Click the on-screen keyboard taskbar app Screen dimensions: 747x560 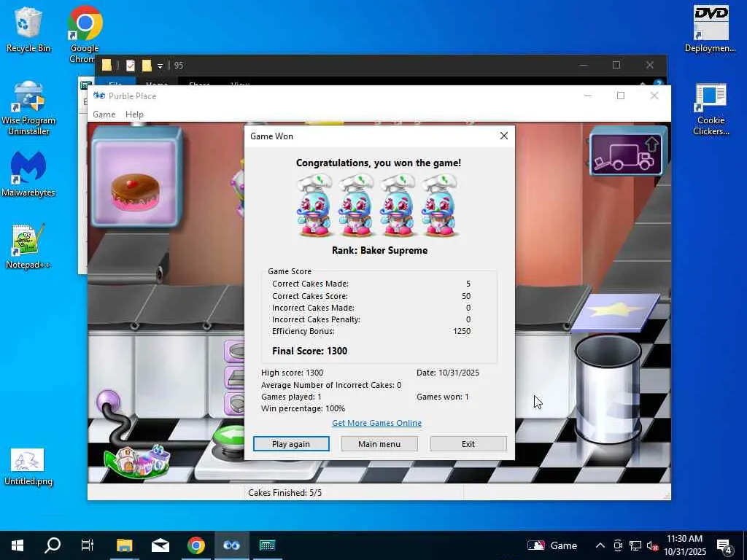click(x=267, y=545)
